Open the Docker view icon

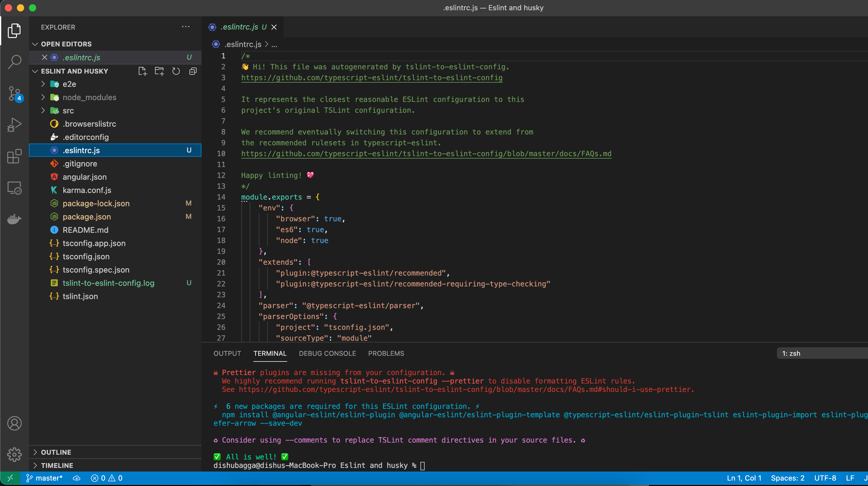14,219
